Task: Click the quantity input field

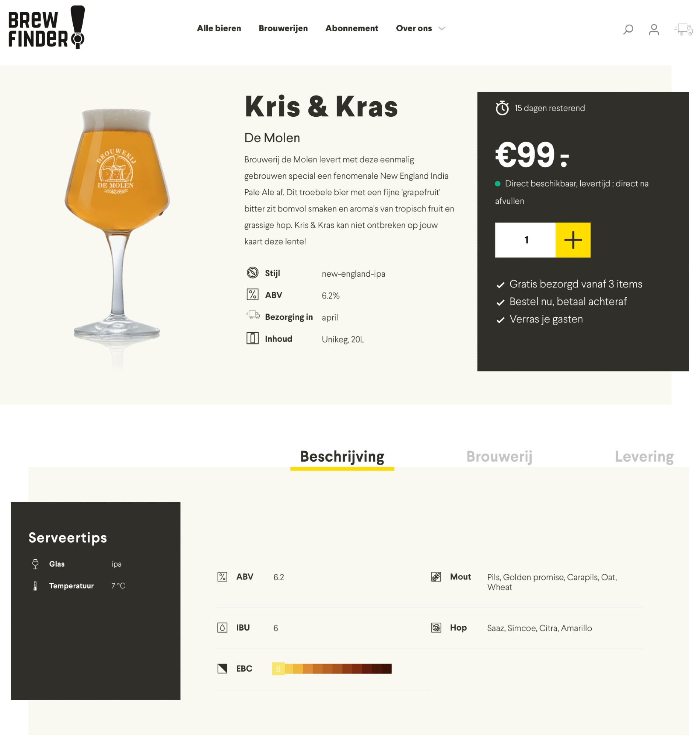Action: (525, 240)
